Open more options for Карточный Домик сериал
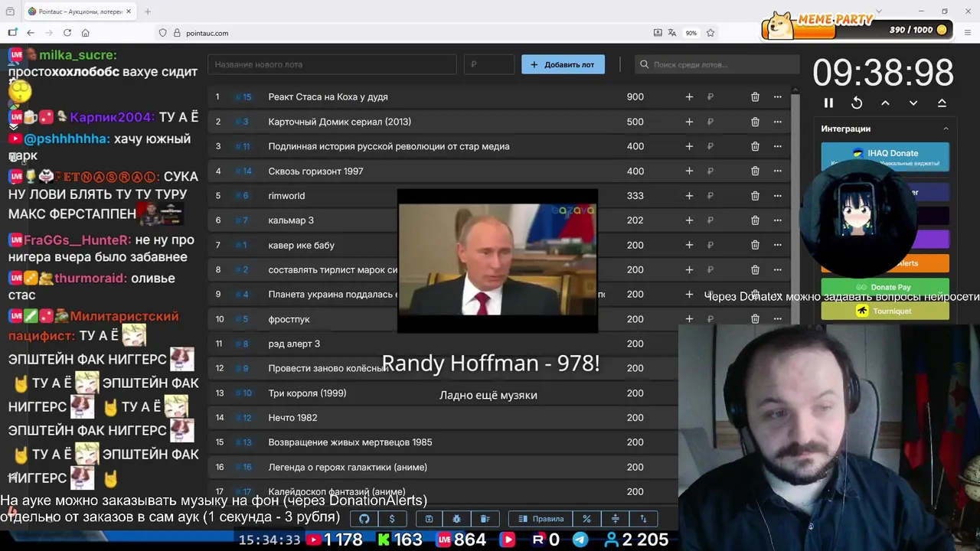This screenshot has width=980, height=551. click(x=777, y=122)
